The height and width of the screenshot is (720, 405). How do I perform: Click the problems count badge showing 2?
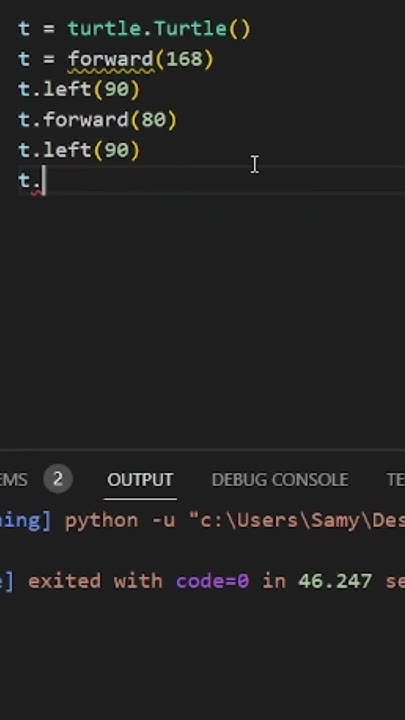pyautogui.click(x=58, y=479)
